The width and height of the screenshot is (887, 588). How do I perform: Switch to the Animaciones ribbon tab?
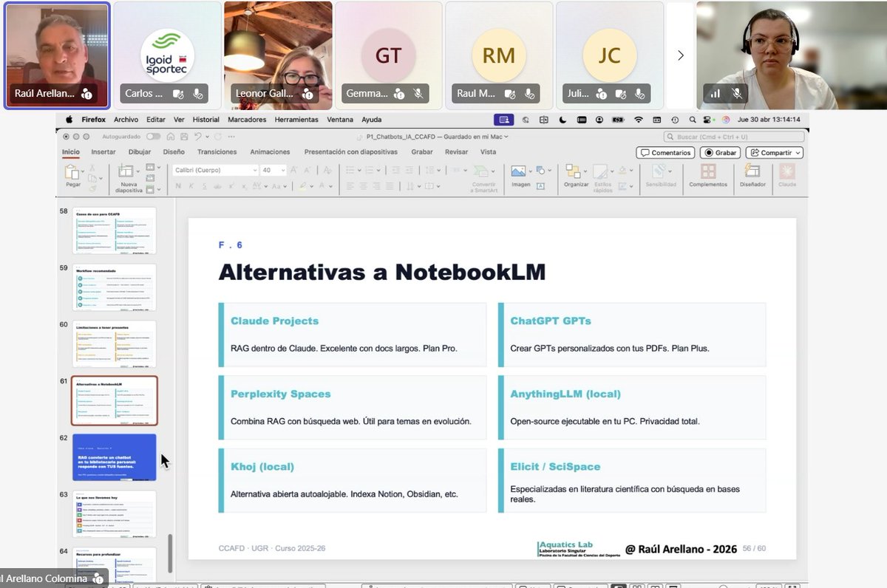pos(270,151)
